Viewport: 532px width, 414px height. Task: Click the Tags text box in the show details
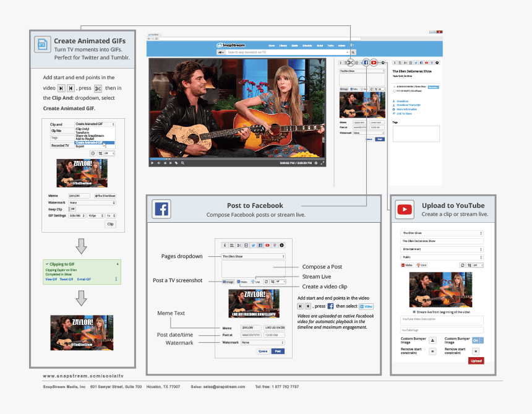tap(416, 134)
